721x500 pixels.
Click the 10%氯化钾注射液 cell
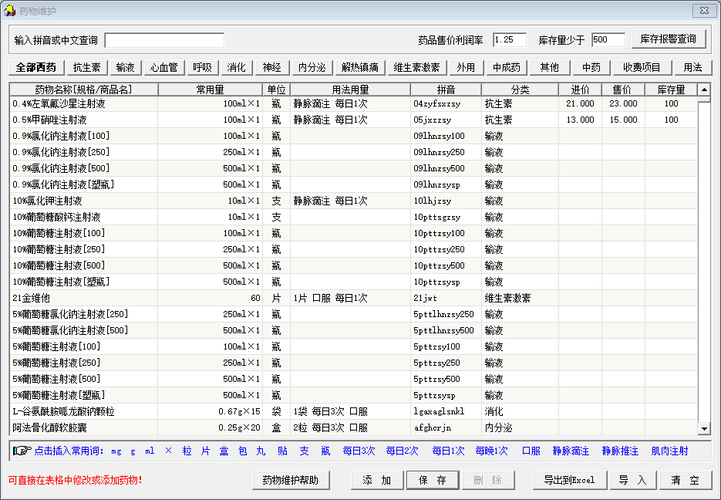[x=84, y=201]
